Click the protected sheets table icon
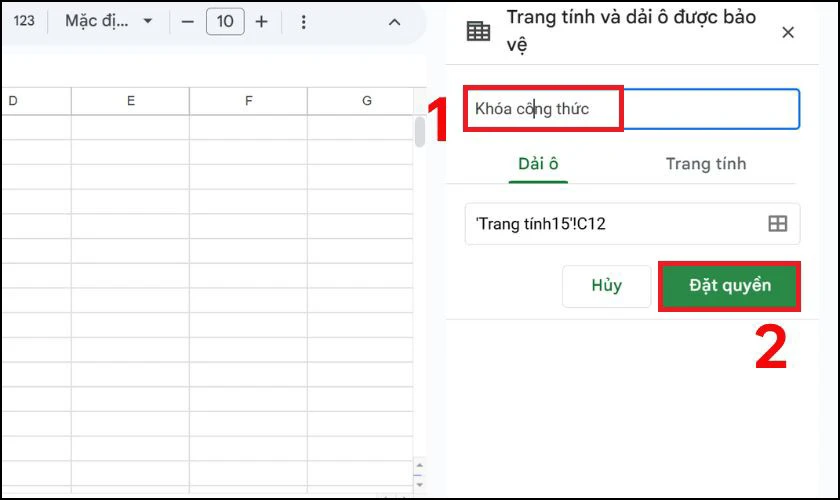 [x=478, y=31]
